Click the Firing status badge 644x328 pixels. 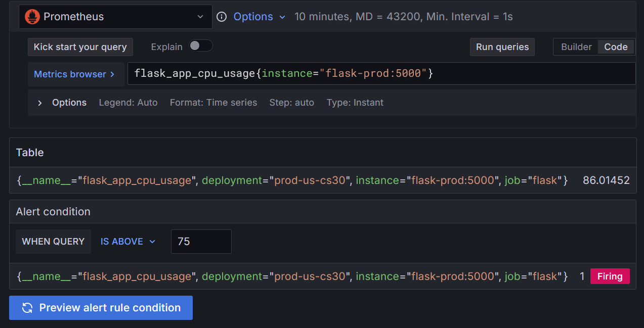click(x=610, y=276)
